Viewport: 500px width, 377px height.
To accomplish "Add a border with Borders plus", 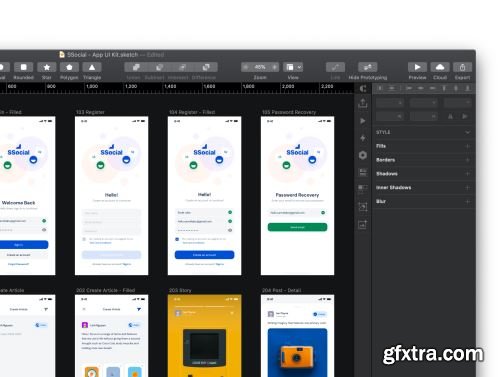I will [467, 160].
